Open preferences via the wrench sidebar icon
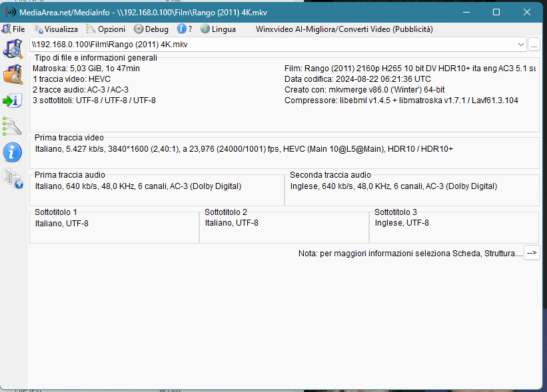Viewport: 547px width, 392px height. (x=12, y=126)
